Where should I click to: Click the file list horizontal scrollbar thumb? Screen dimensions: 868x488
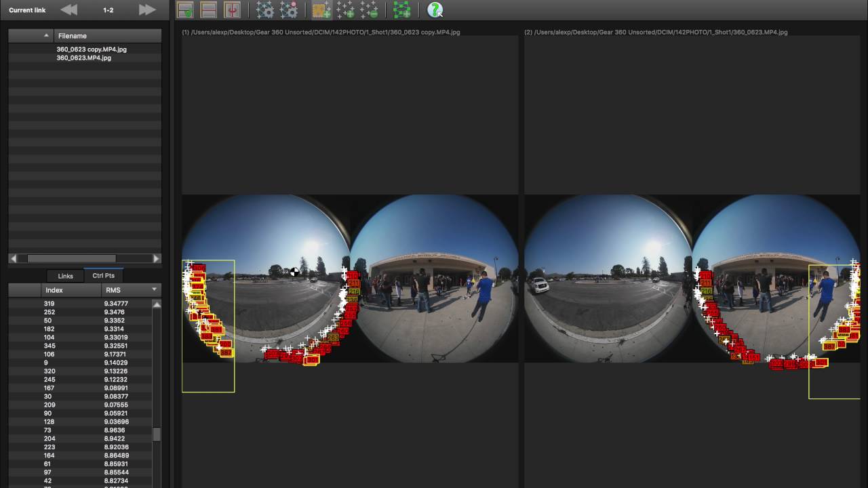72,258
